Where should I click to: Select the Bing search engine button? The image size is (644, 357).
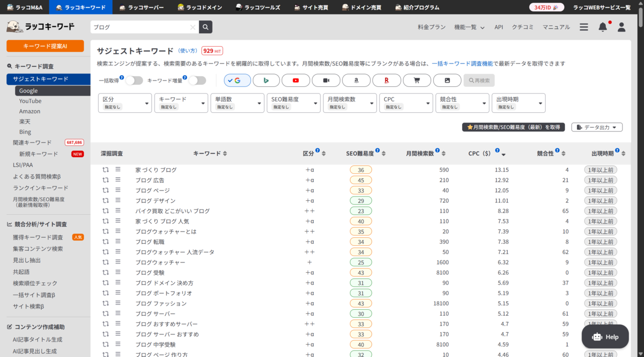(266, 81)
